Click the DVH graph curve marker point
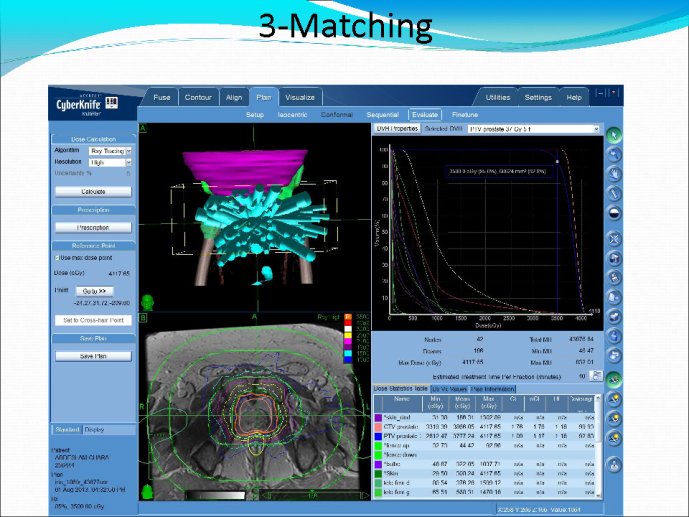Image resolution: width=689 pixels, height=517 pixels. pos(558,162)
